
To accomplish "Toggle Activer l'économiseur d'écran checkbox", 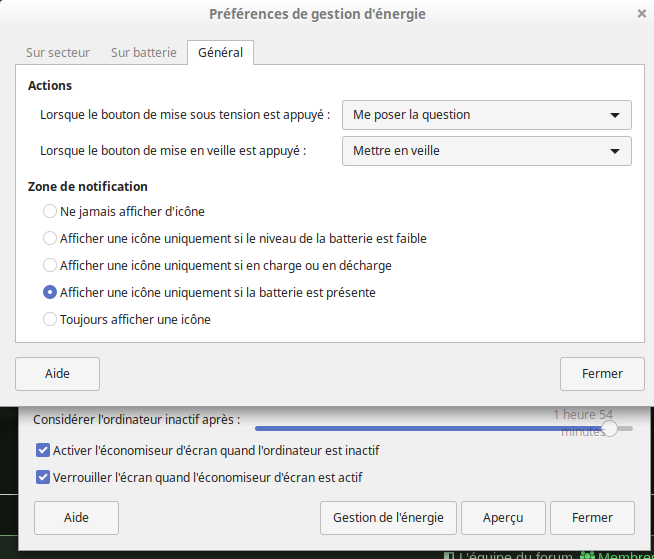I will [x=43, y=451].
